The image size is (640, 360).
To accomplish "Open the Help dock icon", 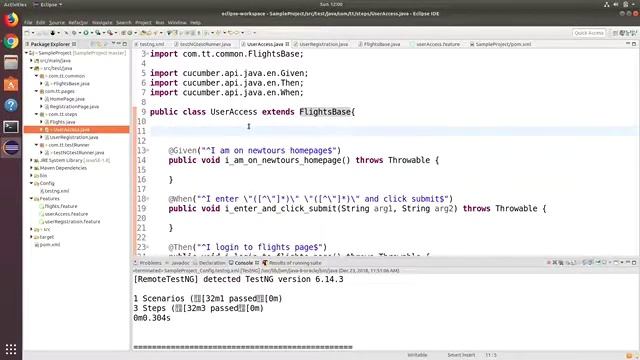I will click(11, 105).
